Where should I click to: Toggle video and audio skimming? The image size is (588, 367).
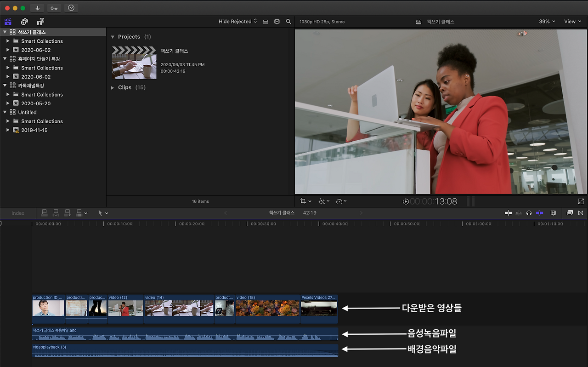[x=509, y=213]
